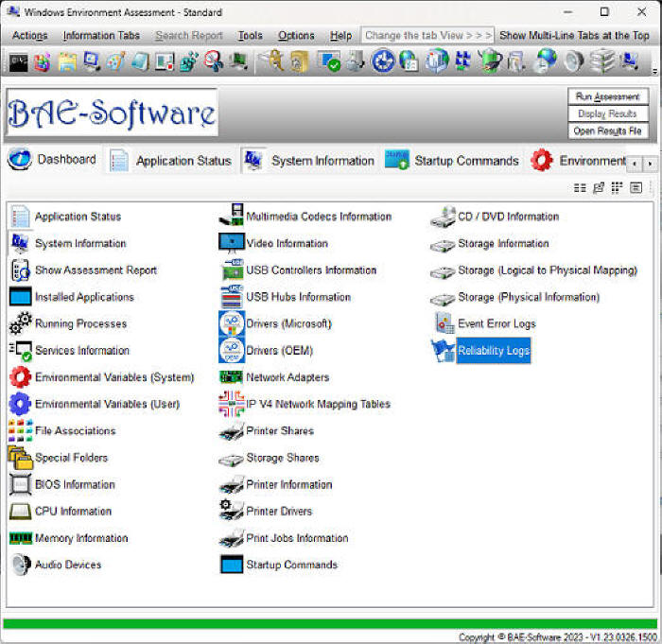662x644 pixels.
Task: Click the red gear Environmental Variables (System) icon
Action: click(x=20, y=377)
